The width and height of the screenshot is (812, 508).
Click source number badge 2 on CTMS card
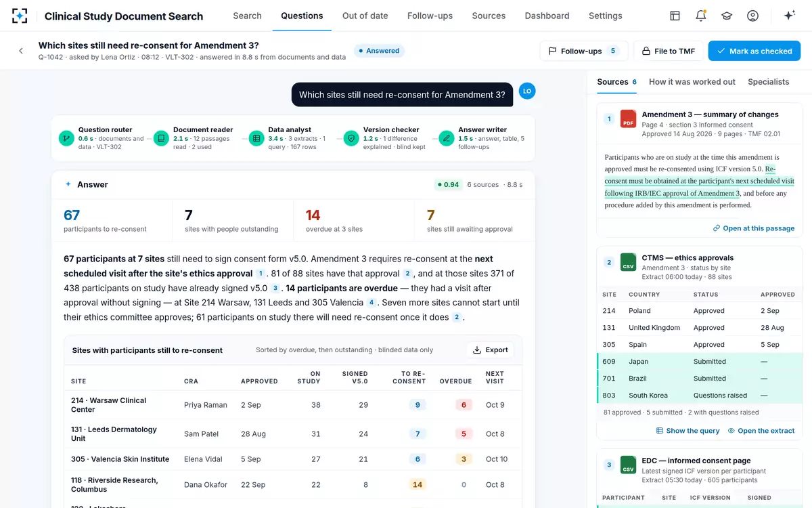click(609, 262)
